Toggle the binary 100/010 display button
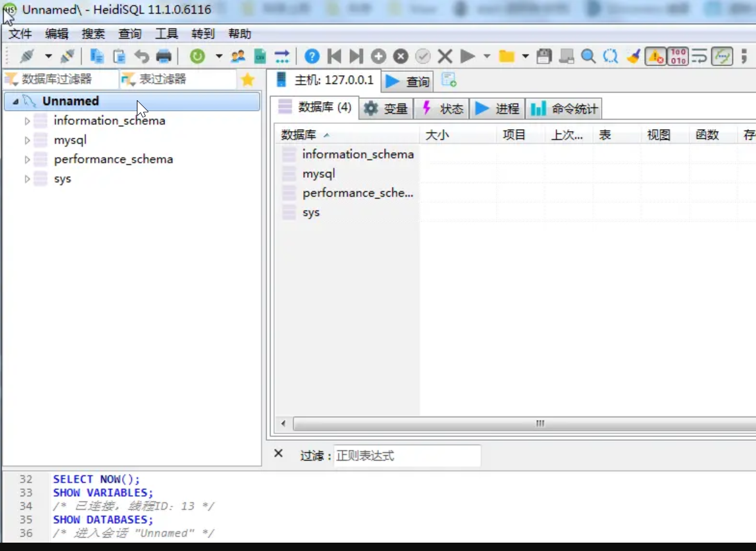 coord(678,57)
